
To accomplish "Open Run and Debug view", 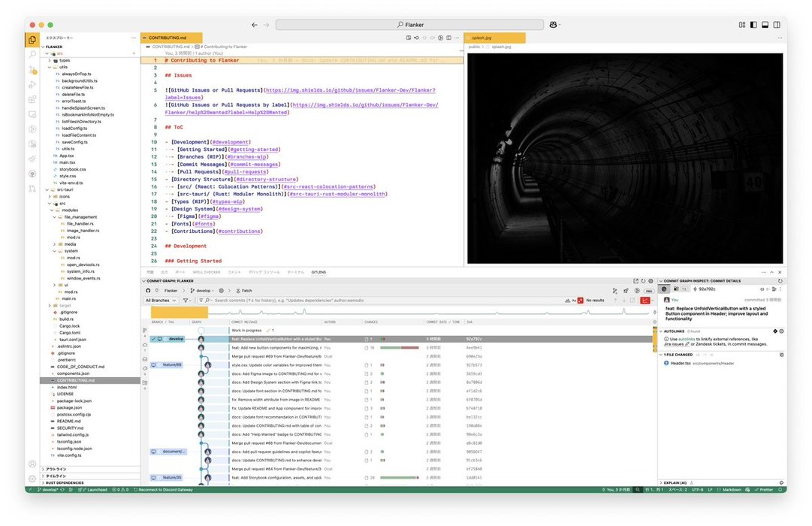I will click(32, 84).
